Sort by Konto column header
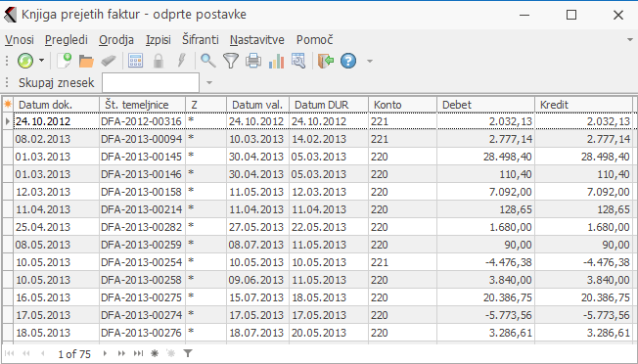638x364 pixels. [x=403, y=105]
